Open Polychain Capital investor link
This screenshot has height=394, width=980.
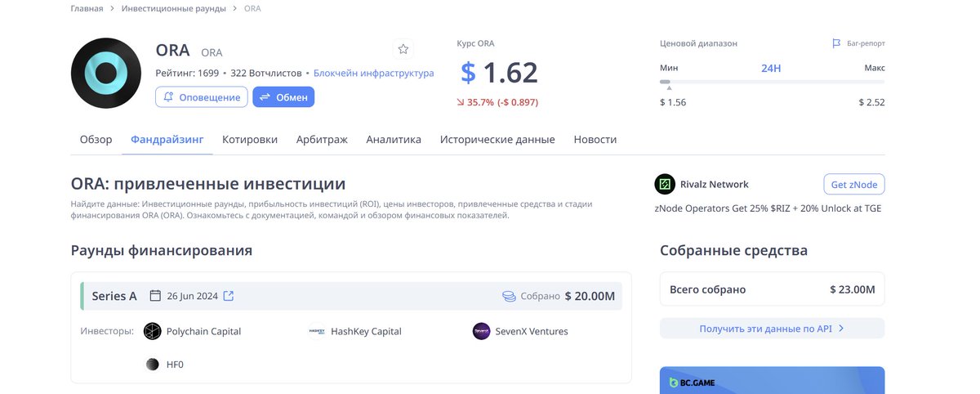tap(203, 331)
